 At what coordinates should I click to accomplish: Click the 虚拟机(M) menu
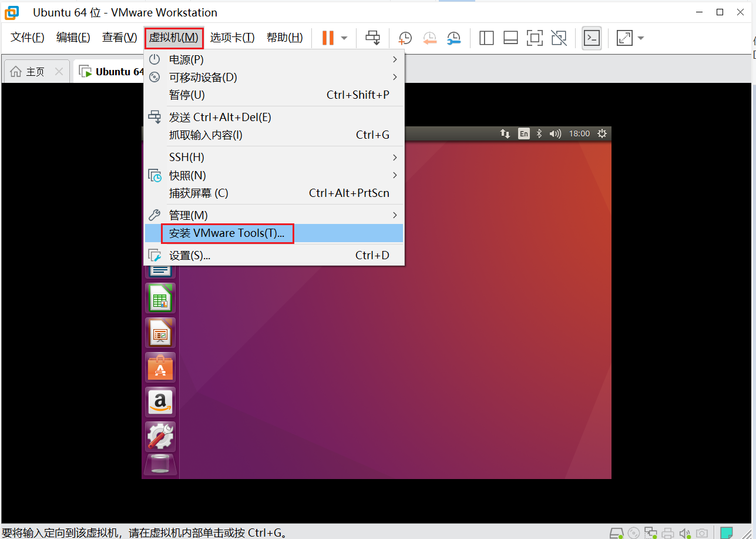click(x=174, y=38)
